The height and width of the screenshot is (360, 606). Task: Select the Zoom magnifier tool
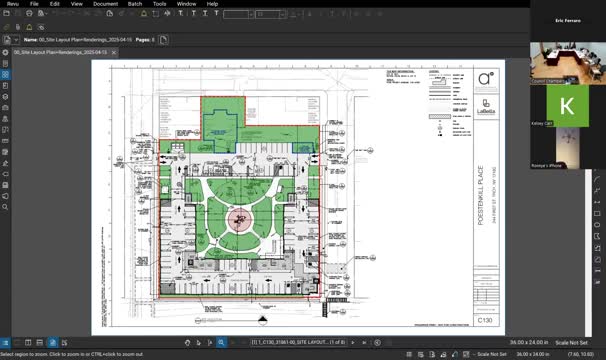coord(221,343)
